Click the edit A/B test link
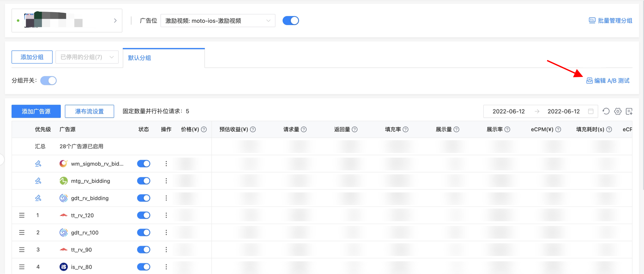644x274 pixels. tap(608, 81)
